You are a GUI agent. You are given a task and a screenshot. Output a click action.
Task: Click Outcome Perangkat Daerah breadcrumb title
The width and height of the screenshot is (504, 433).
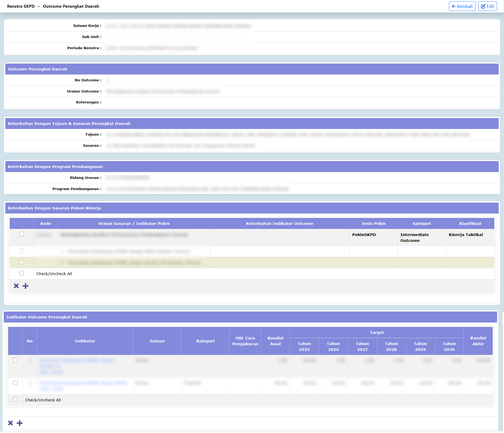pos(71,6)
